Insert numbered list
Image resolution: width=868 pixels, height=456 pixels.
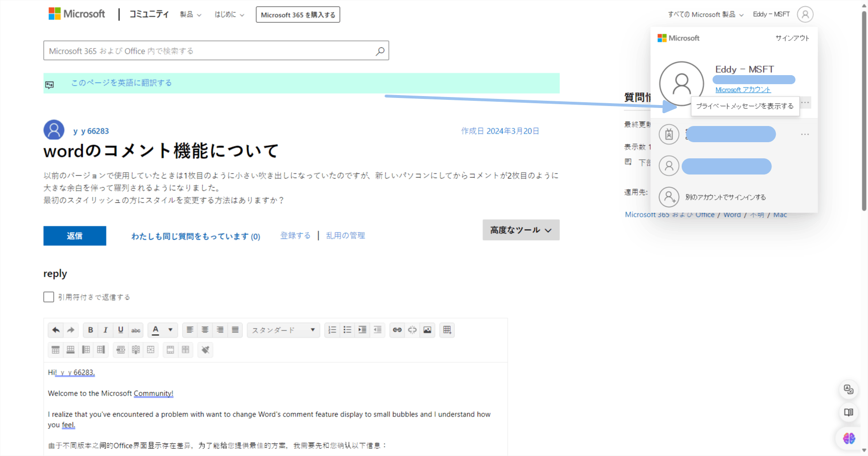point(332,330)
